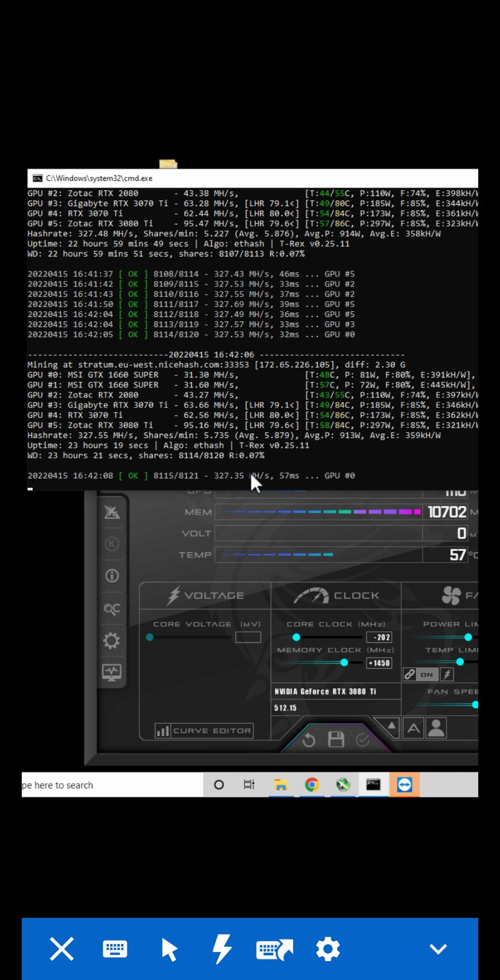The width and height of the screenshot is (500, 980).
Task: Open TeamViewer actions lightning bolt menu
Action: [x=222, y=949]
